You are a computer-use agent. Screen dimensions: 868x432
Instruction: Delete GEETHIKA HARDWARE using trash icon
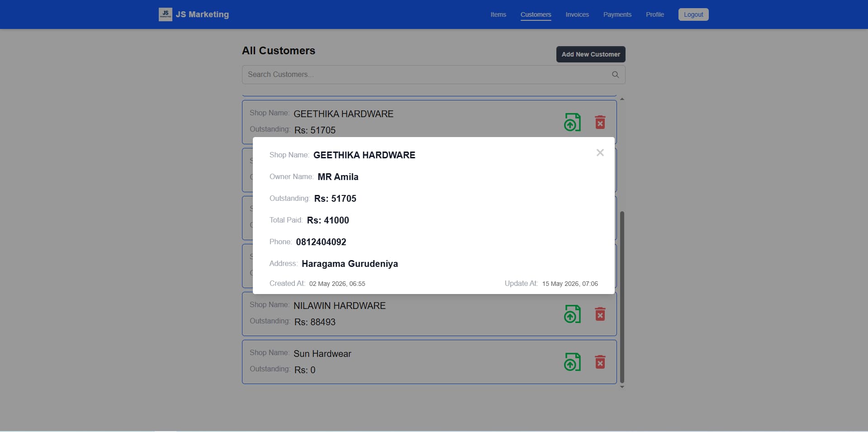click(600, 122)
